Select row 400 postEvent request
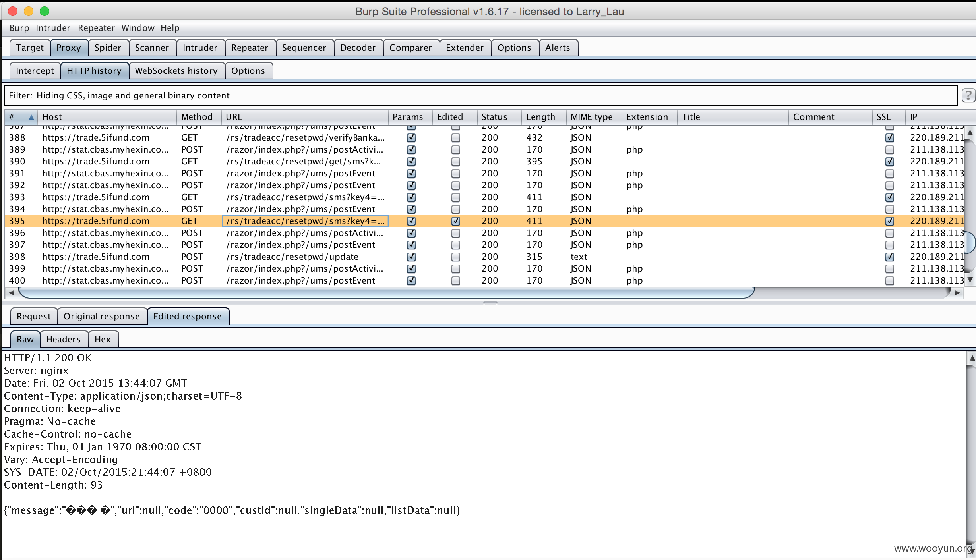This screenshot has height=560, width=976. [484, 281]
